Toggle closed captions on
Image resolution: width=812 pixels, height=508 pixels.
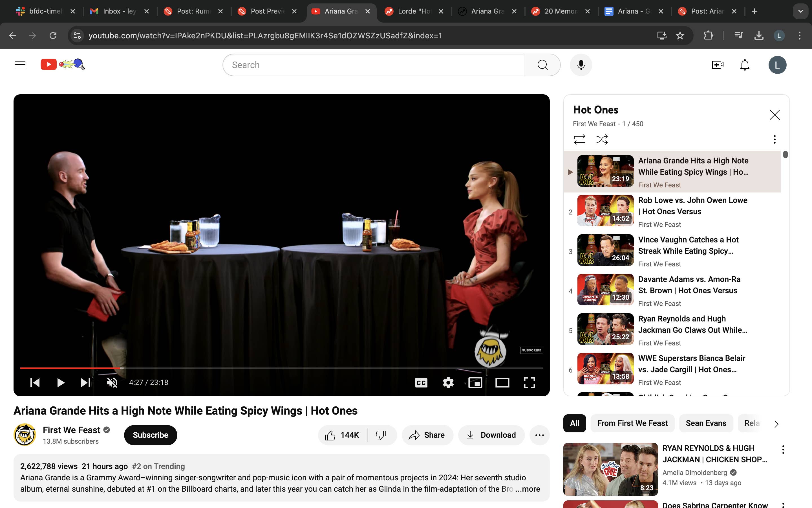point(421,382)
